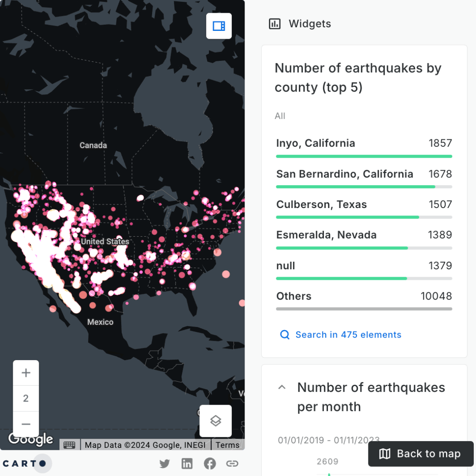Screen dimensions: 476x476
Task: Open the Google Maps Terms link
Action: click(x=227, y=445)
